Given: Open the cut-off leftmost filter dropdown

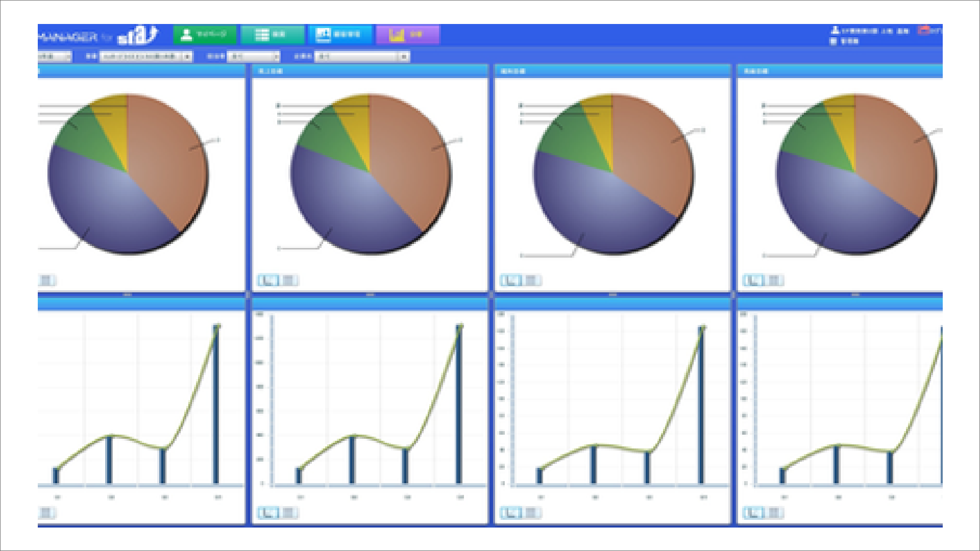Looking at the screenshot, I should coord(55,56).
